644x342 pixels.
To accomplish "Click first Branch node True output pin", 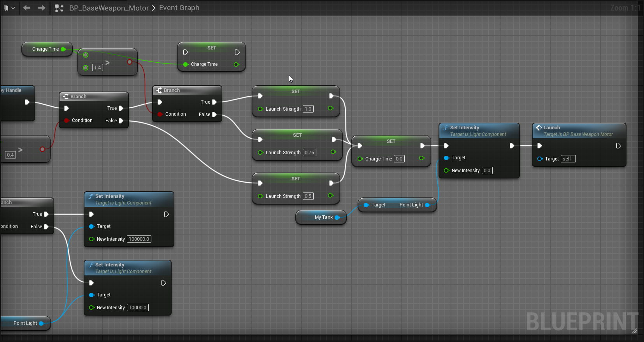I will [121, 108].
